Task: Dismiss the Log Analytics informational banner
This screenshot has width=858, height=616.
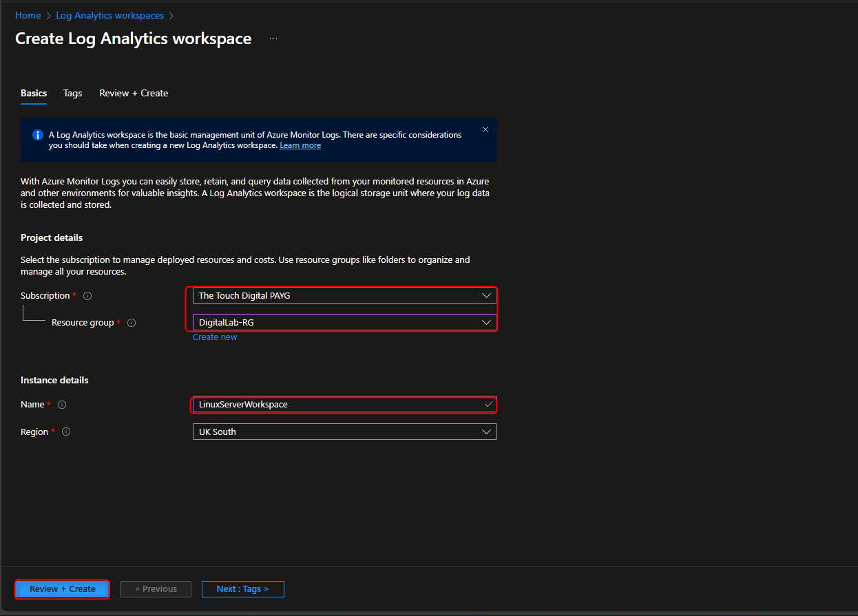Action: (485, 129)
